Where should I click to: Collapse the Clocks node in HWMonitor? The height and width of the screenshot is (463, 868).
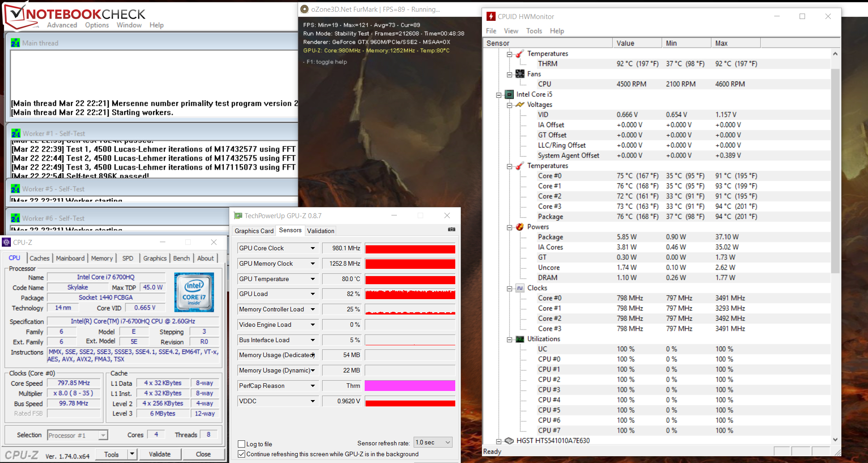click(509, 288)
